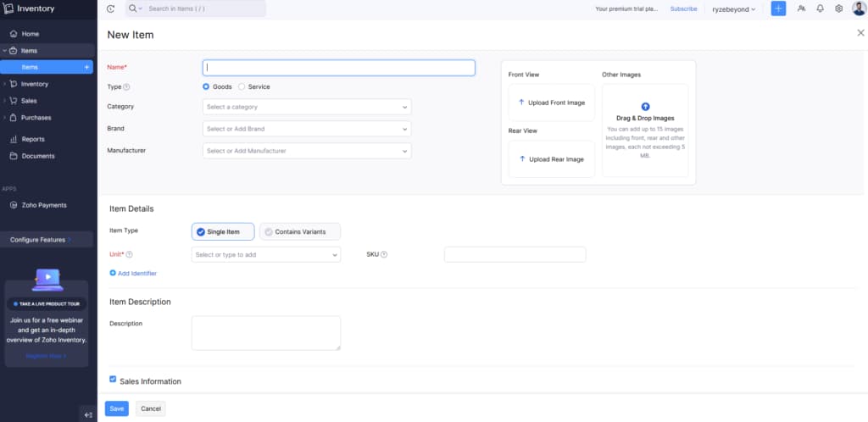This screenshot has height=422, width=868.
Task: Click the premium trial plan text
Action: pos(626,8)
